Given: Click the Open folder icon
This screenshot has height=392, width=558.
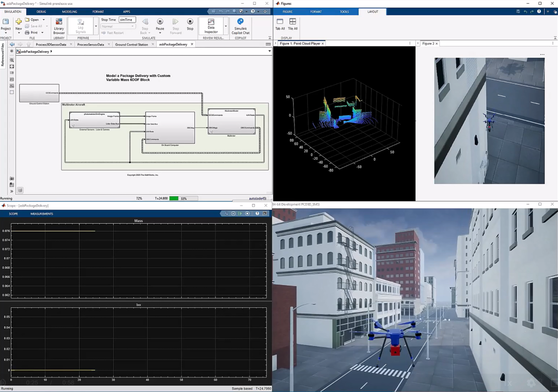Looking at the screenshot, I should coord(27,20).
